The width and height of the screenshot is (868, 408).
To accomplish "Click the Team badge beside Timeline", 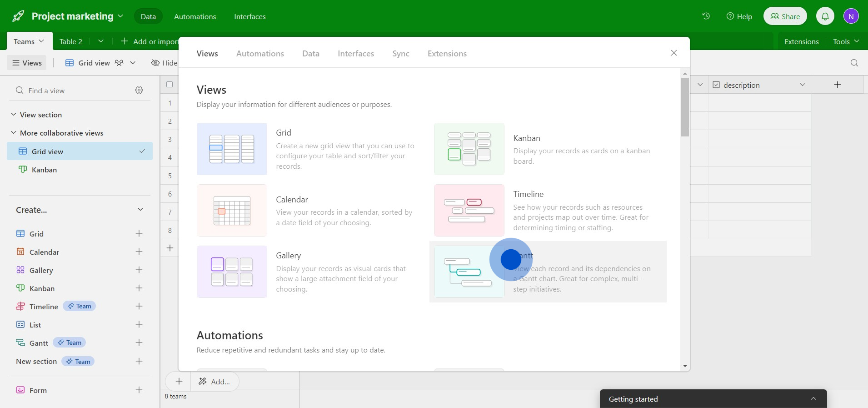I will pos(79,306).
